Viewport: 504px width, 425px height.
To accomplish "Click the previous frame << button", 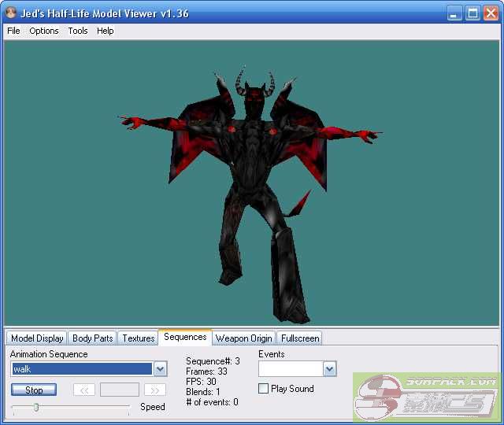I will pos(84,390).
